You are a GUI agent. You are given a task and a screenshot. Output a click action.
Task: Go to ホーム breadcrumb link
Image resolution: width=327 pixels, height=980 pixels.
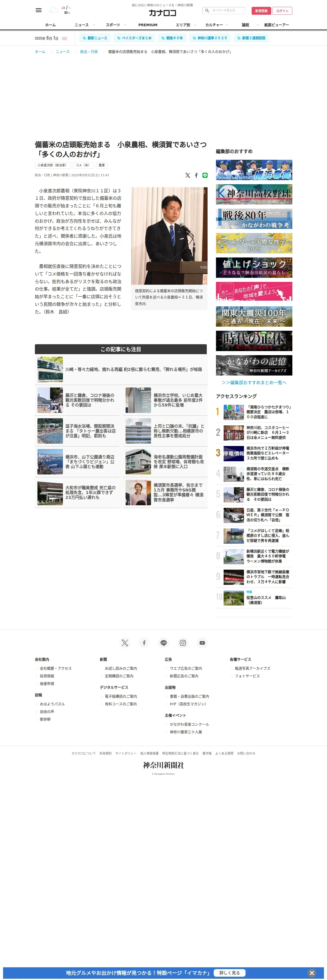pos(40,52)
